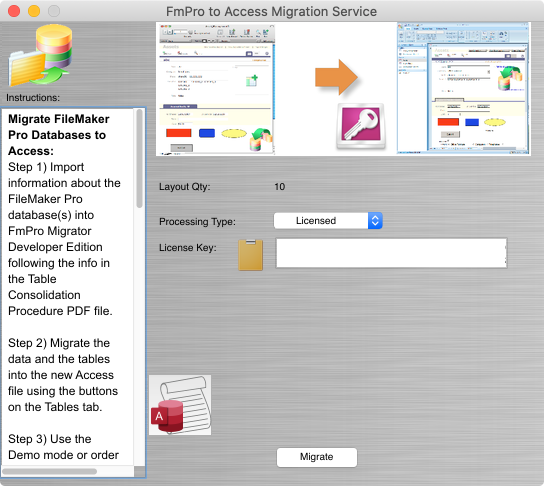The width and height of the screenshot is (544, 486).
Task: Click the heading 'Migrate FileMaker Pro Databases to Access:'
Action: click(59, 135)
